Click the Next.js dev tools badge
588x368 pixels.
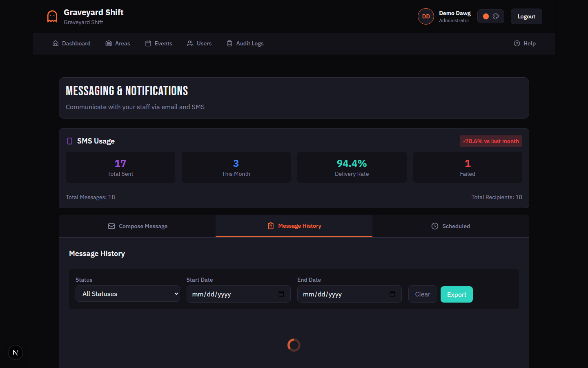pyautogui.click(x=16, y=352)
